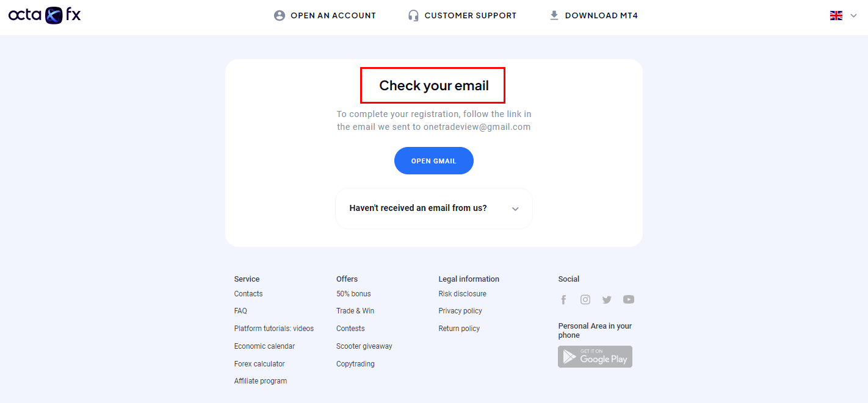Click the Google Play download badge
The height and width of the screenshot is (403, 868).
pyautogui.click(x=595, y=357)
